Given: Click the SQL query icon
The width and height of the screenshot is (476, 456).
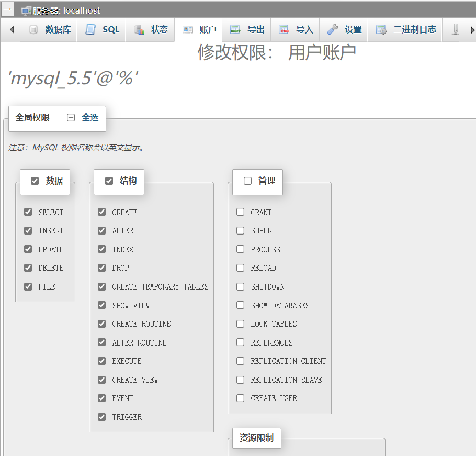Looking at the screenshot, I should pos(90,30).
